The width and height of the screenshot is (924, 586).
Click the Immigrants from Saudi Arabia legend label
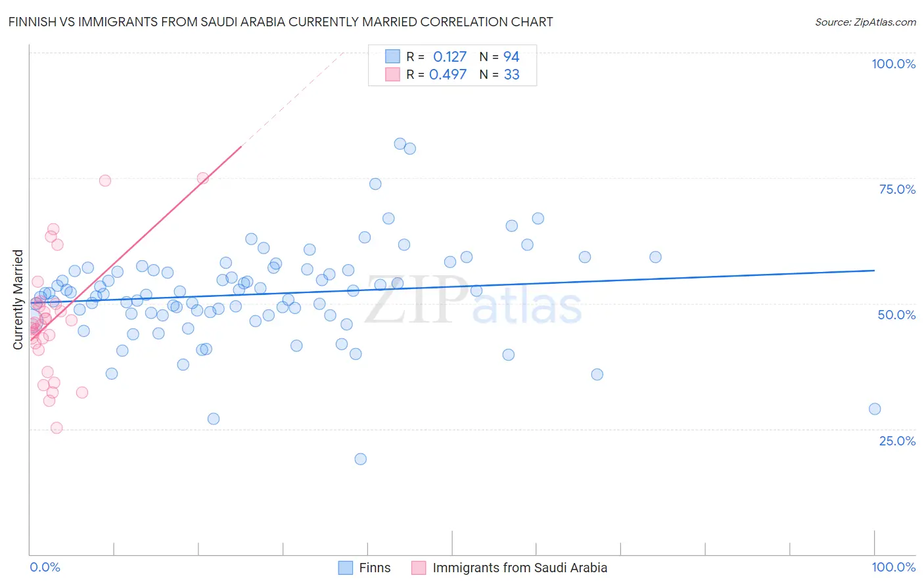coord(520,568)
